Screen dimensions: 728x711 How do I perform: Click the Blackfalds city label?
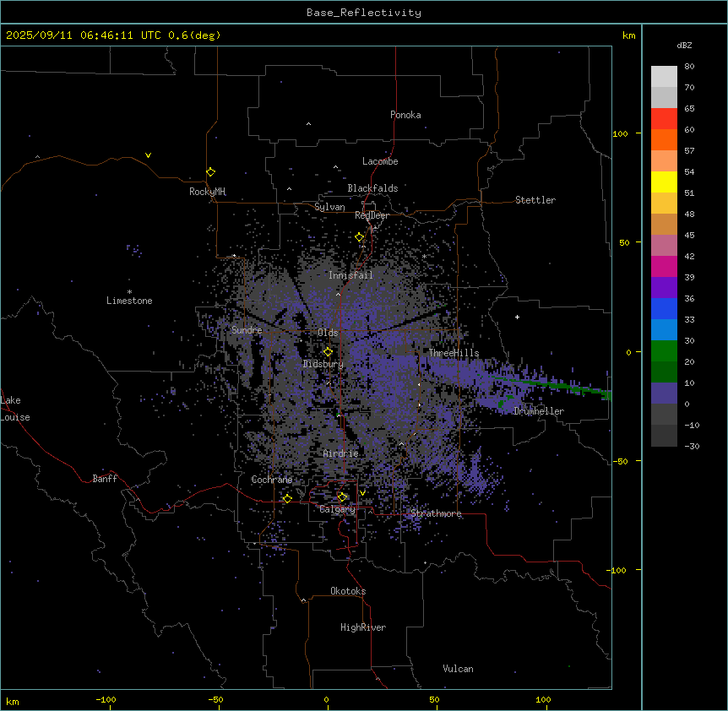coord(372,188)
